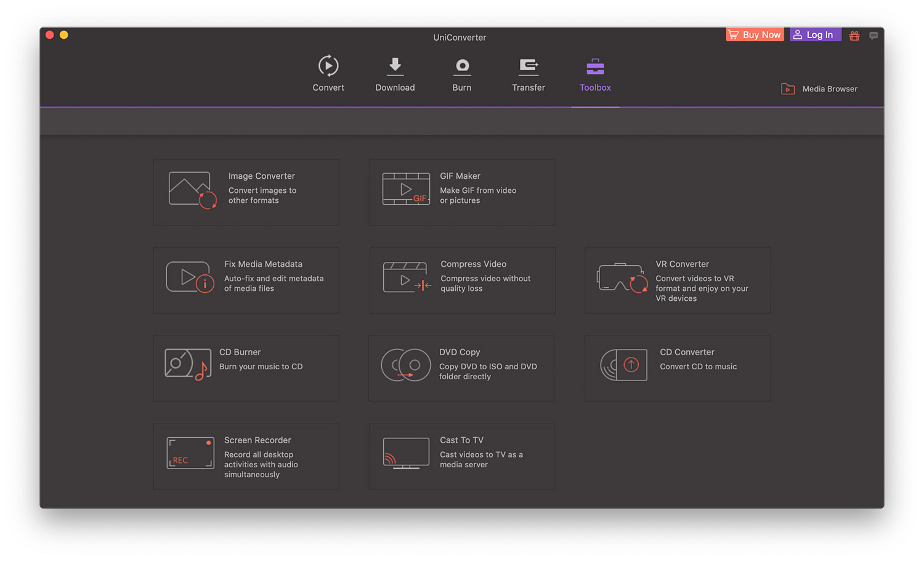Switch to the Convert tab
The image size is (924, 561).
click(328, 74)
